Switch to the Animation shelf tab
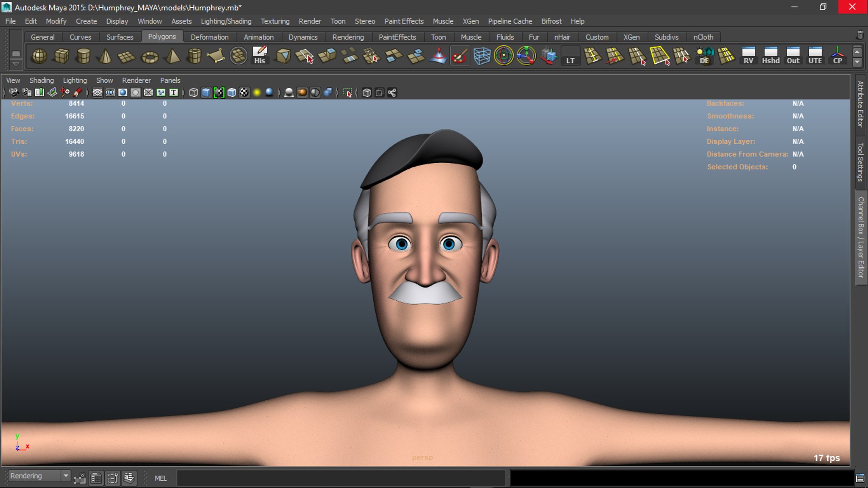Screen dimensions: 868x488 click(x=259, y=37)
